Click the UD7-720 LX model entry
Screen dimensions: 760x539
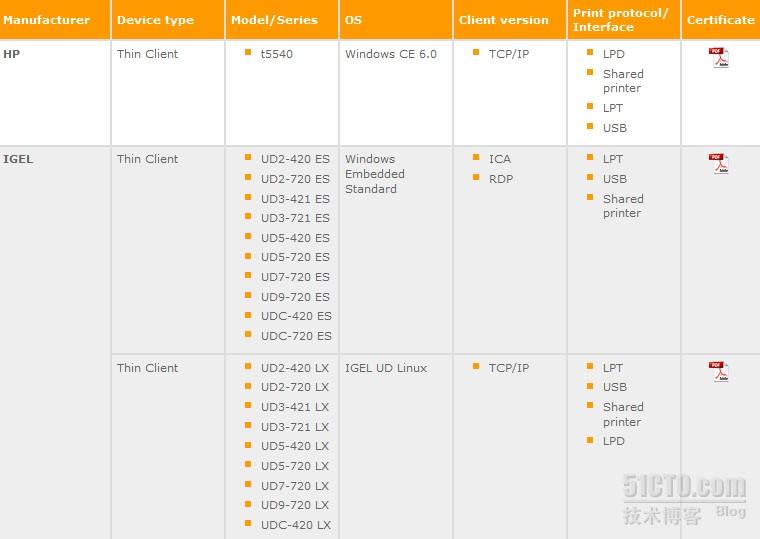coord(295,486)
